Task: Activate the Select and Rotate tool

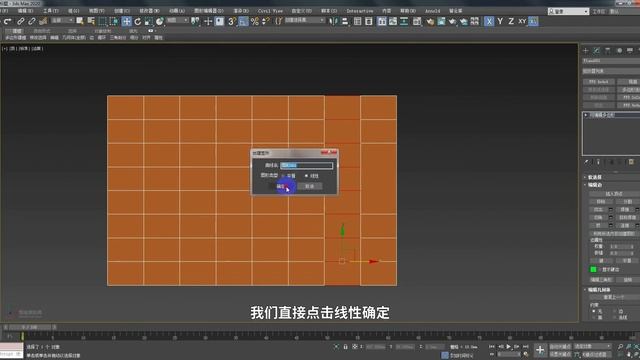Action: click(x=138, y=21)
